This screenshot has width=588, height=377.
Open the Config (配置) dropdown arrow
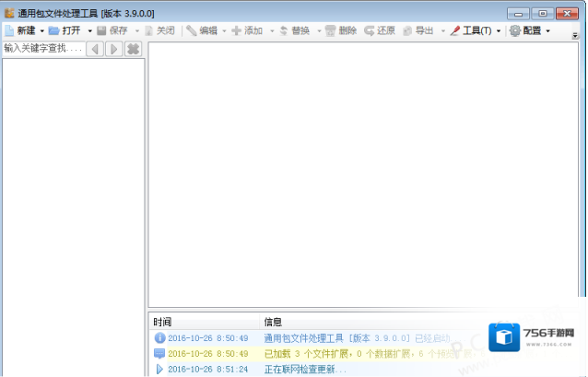point(547,31)
